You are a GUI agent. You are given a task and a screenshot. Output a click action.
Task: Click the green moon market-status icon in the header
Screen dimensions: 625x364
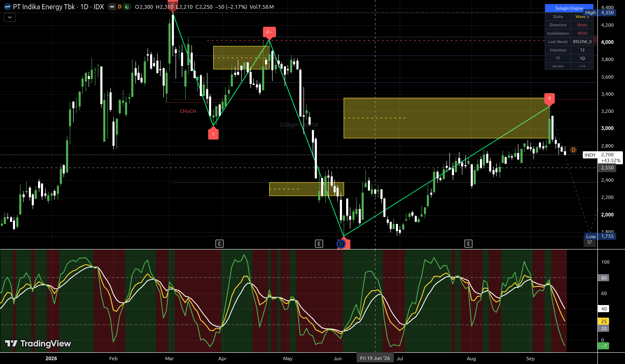click(127, 7)
